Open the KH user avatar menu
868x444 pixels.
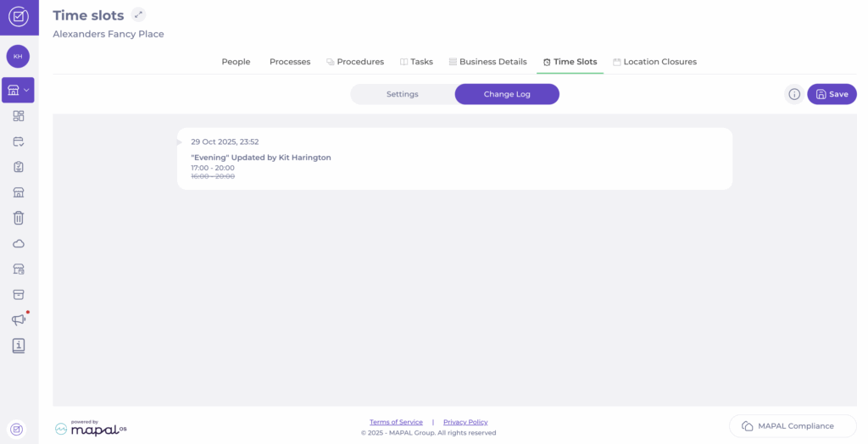(18, 56)
